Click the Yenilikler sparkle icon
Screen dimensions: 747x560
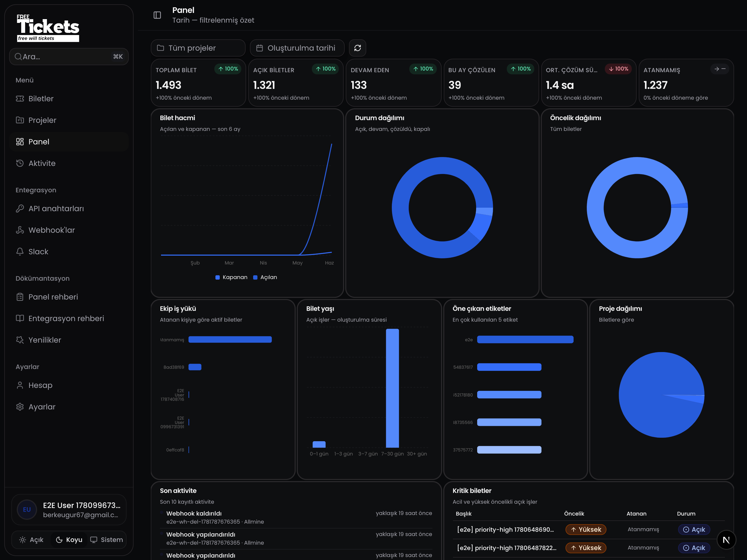[20, 340]
